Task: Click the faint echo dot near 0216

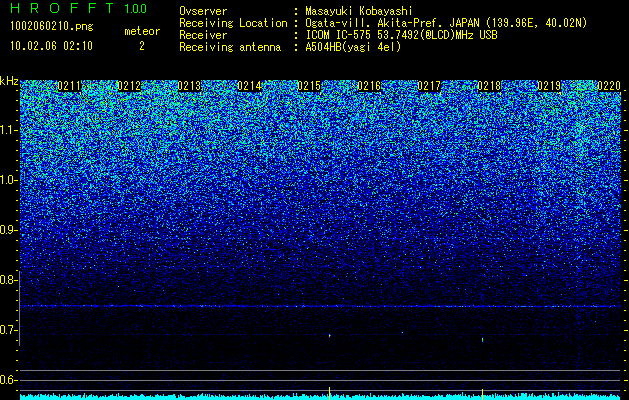Action: tap(402, 333)
